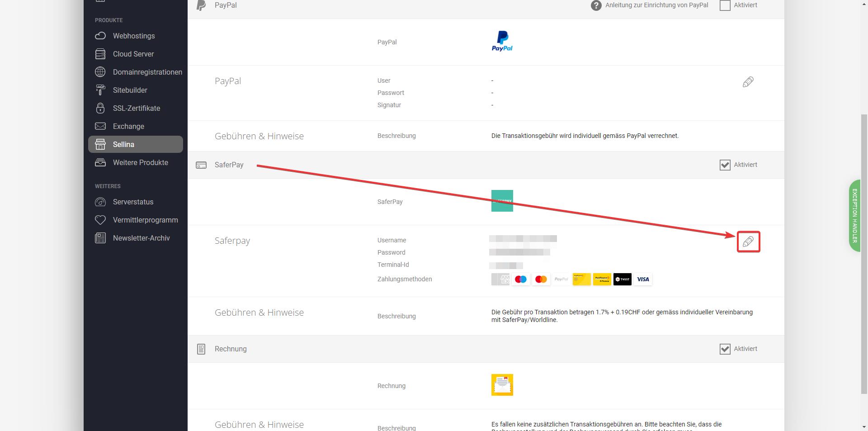Click the blurred Saferpay Username value
Screen dimensions: 868x431
coord(523,239)
